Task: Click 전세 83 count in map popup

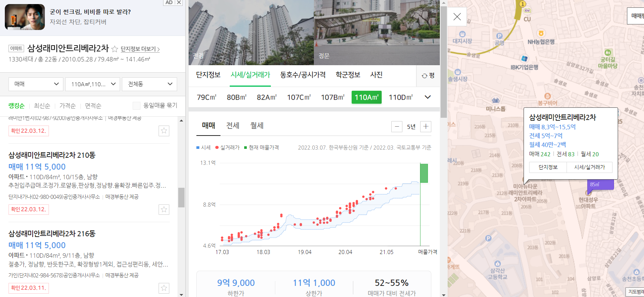Action: [565, 154]
